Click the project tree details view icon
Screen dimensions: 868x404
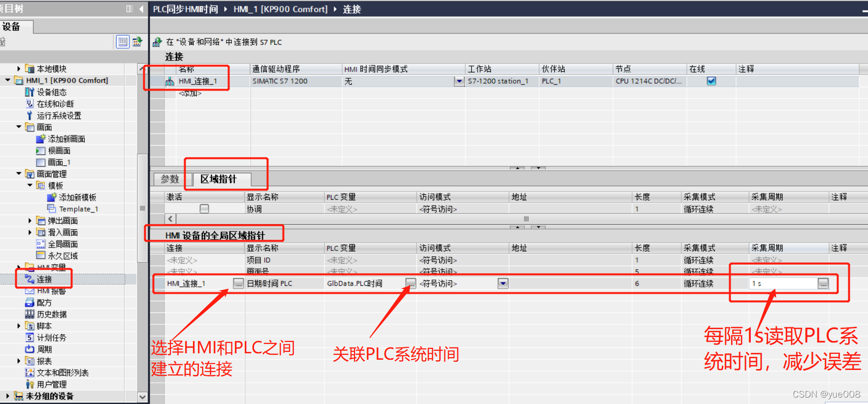pos(123,42)
